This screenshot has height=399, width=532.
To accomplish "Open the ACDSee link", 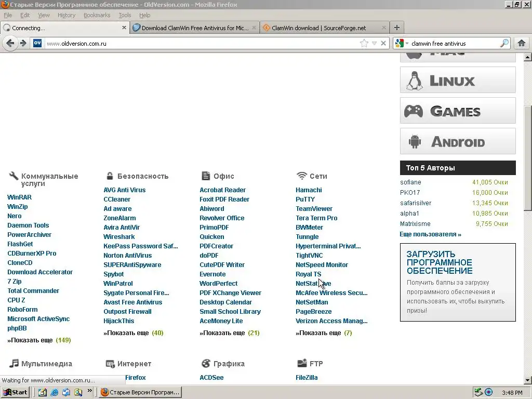I will click(211, 377).
